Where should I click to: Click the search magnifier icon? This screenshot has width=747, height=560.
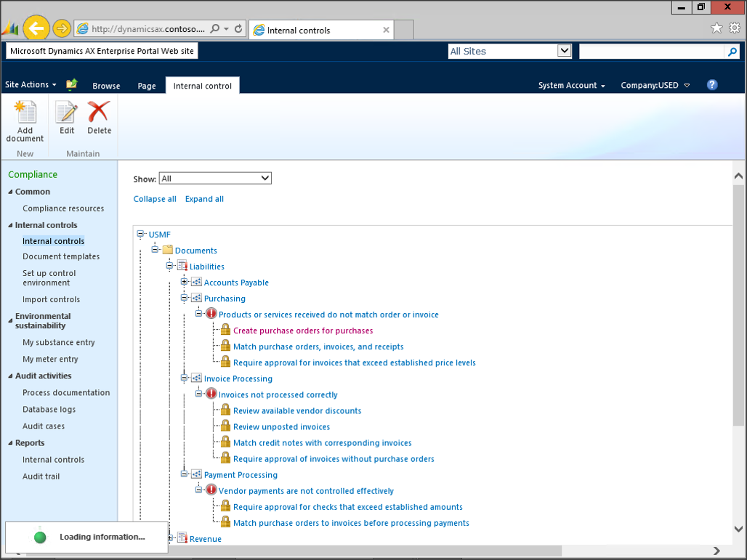(732, 52)
